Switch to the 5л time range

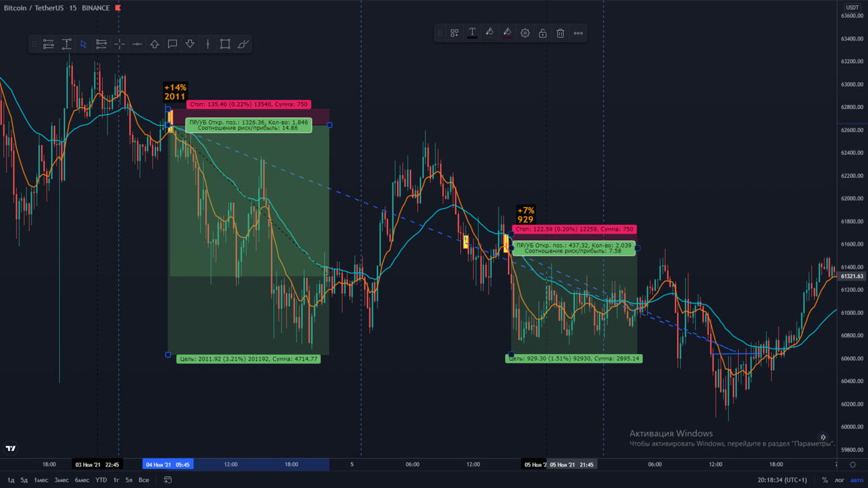pyautogui.click(x=129, y=480)
